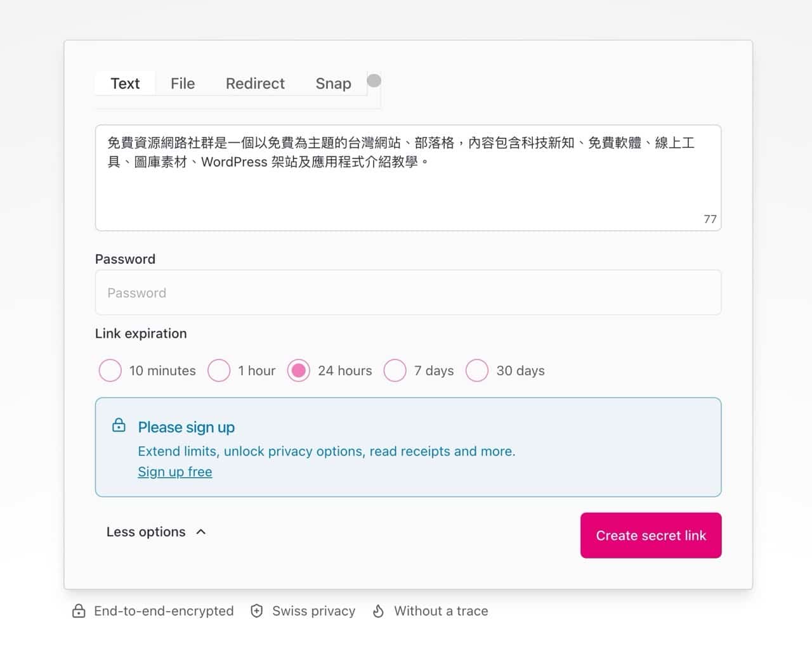Click the lock icon beside Please sign up
Viewport: 812px width, 658px height.
coord(119,425)
